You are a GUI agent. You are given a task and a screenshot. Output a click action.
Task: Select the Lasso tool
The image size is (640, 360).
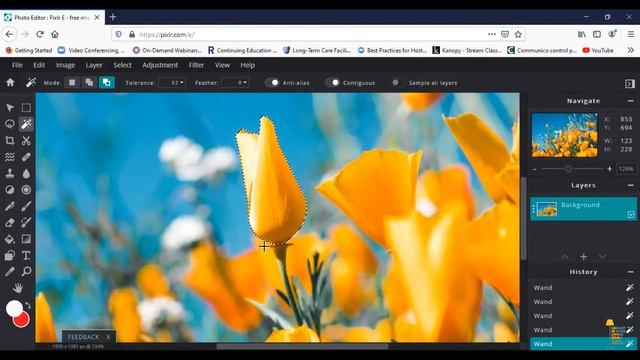click(x=10, y=124)
